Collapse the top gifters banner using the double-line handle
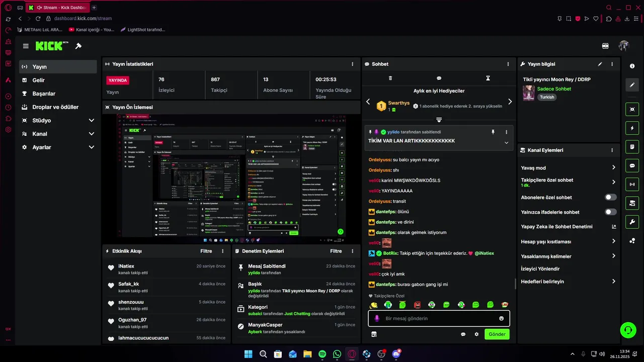The height and width of the screenshot is (362, 644). 439,120
